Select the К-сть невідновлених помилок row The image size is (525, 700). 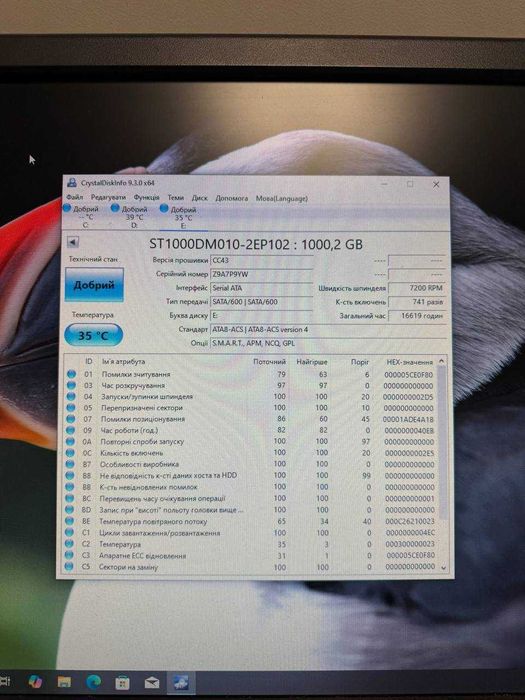coord(251,487)
